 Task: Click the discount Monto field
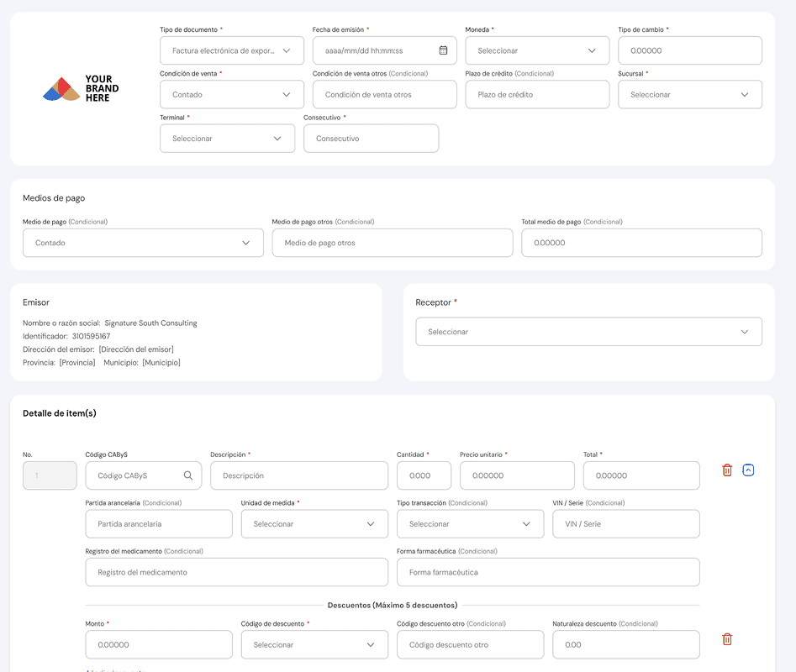point(159,644)
